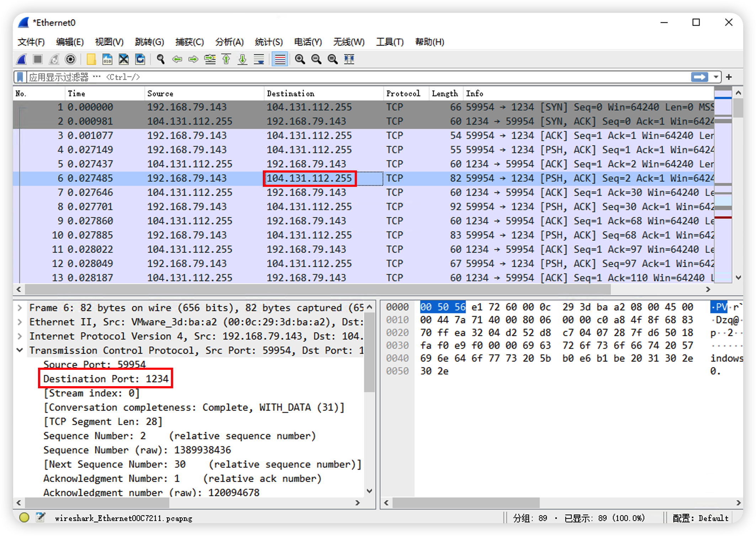756x536 pixels.
Task: Open the 跳转(G) menu
Action: coord(149,42)
